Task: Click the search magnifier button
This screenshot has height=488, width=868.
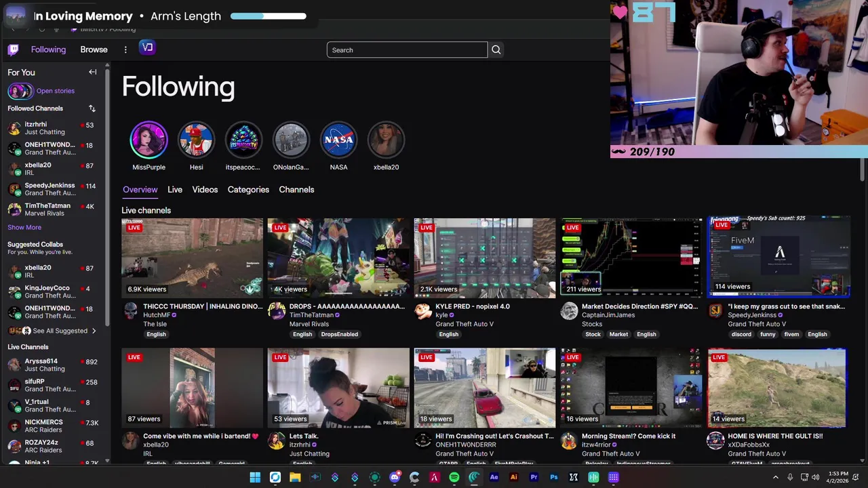Action: (x=496, y=49)
